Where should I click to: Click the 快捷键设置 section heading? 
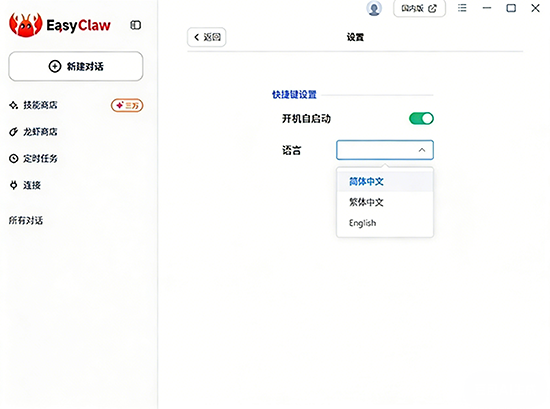click(x=294, y=95)
